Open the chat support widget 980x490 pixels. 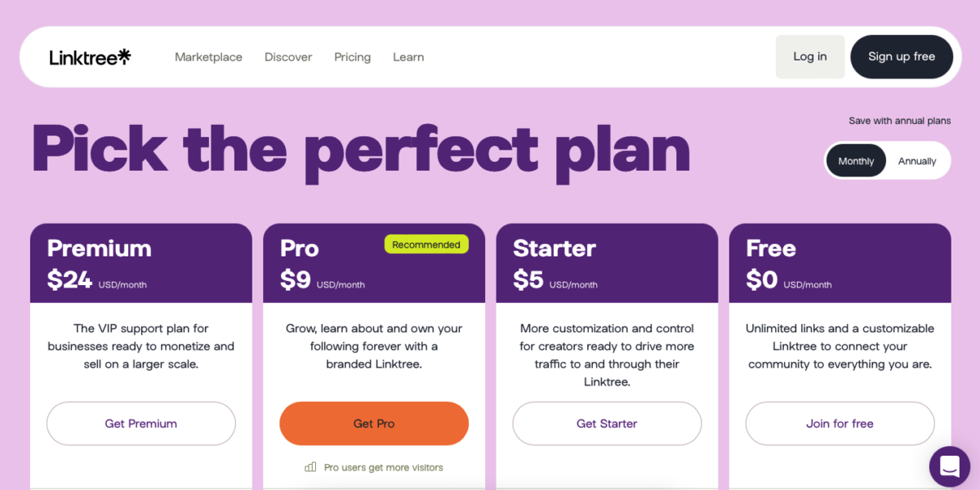coord(949,466)
